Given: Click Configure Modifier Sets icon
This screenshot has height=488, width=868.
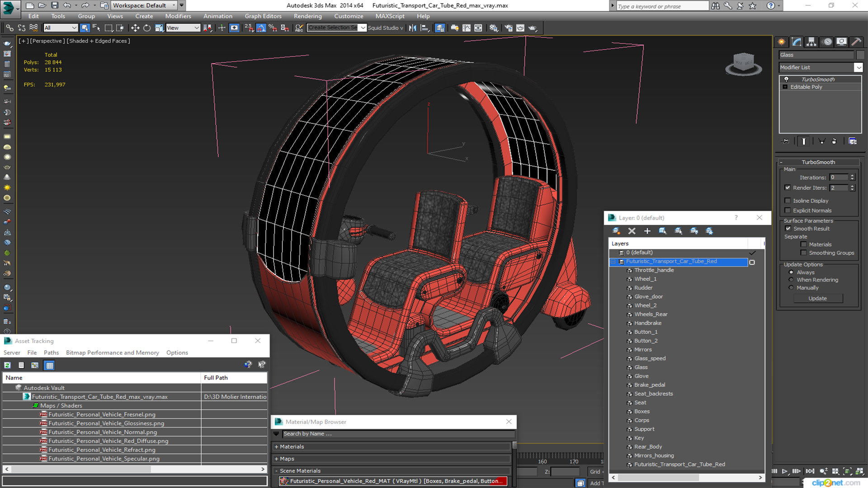Looking at the screenshot, I should (853, 141).
